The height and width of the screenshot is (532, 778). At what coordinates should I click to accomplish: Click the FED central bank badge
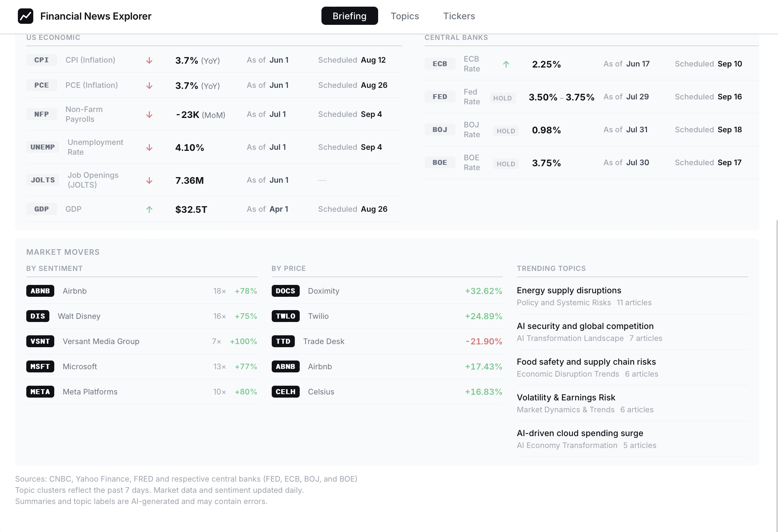440,97
